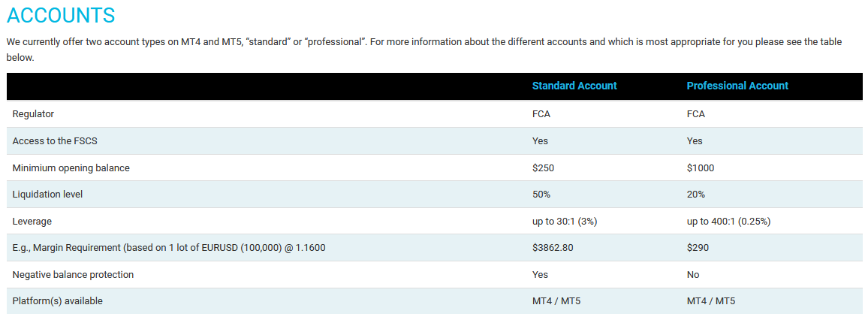Click the ACCOUNTS page heading
The height and width of the screenshot is (329, 868).
(61, 16)
